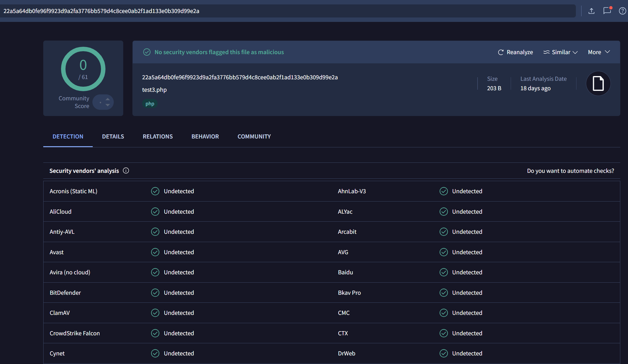Viewport: 628px width, 364px height.
Task: Click the green banner checkmark icon
Action: [147, 52]
